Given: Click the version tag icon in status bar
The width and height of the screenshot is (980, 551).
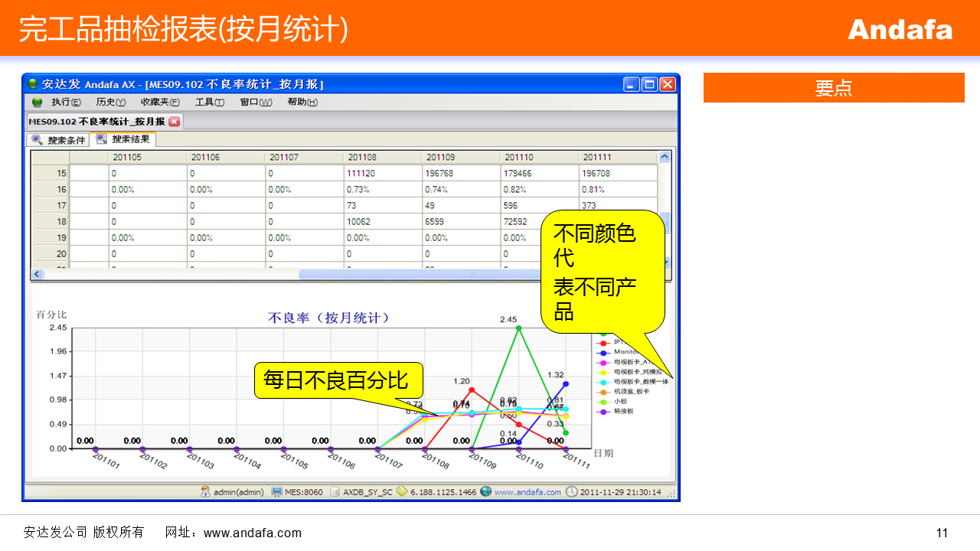Looking at the screenshot, I should pyautogui.click(x=401, y=492).
